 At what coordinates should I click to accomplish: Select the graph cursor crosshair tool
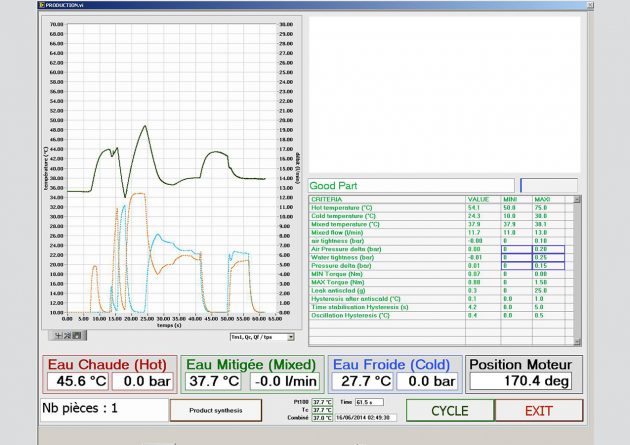click(x=59, y=334)
